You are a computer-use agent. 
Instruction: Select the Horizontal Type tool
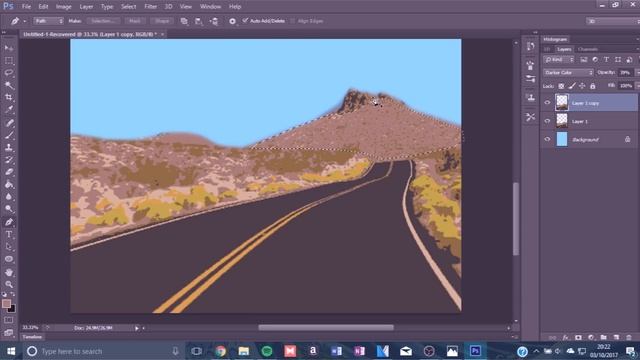coord(9,234)
